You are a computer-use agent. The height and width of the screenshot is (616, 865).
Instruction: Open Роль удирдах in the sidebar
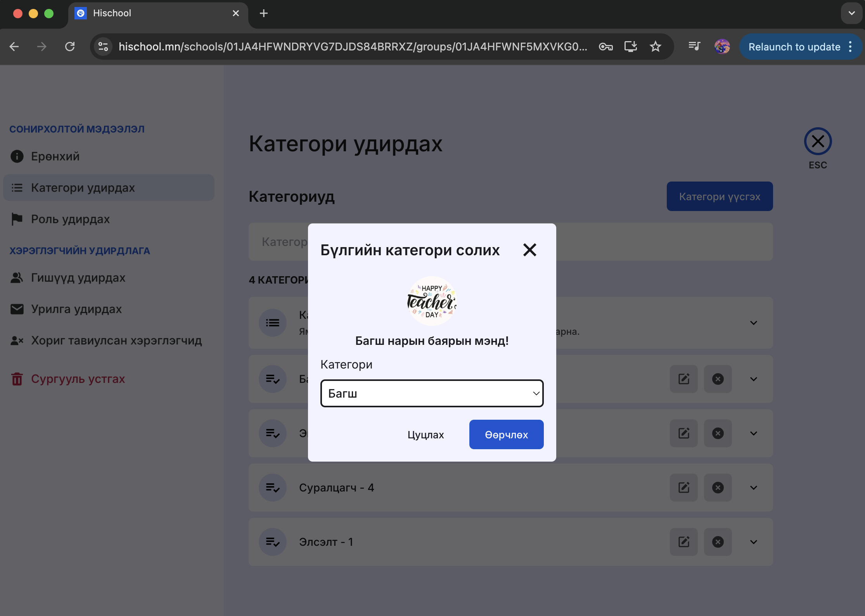pos(70,219)
